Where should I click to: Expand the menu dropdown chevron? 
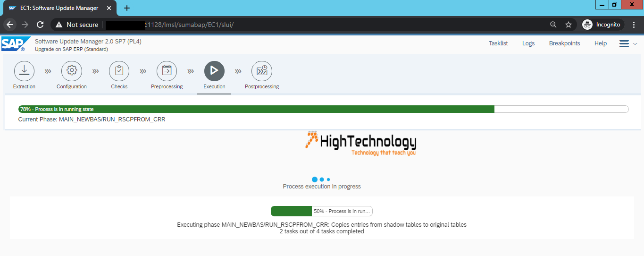(x=635, y=43)
